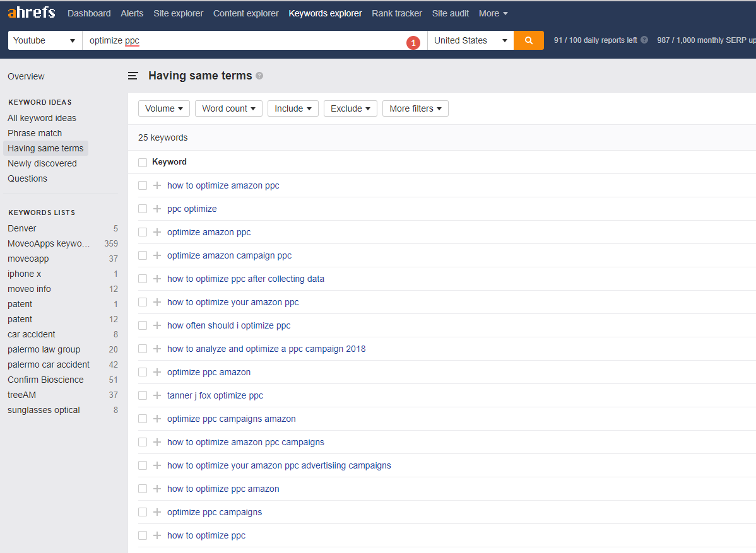The image size is (756, 553).
Task: Open the Youtube search engine dropdown
Action: [44, 40]
